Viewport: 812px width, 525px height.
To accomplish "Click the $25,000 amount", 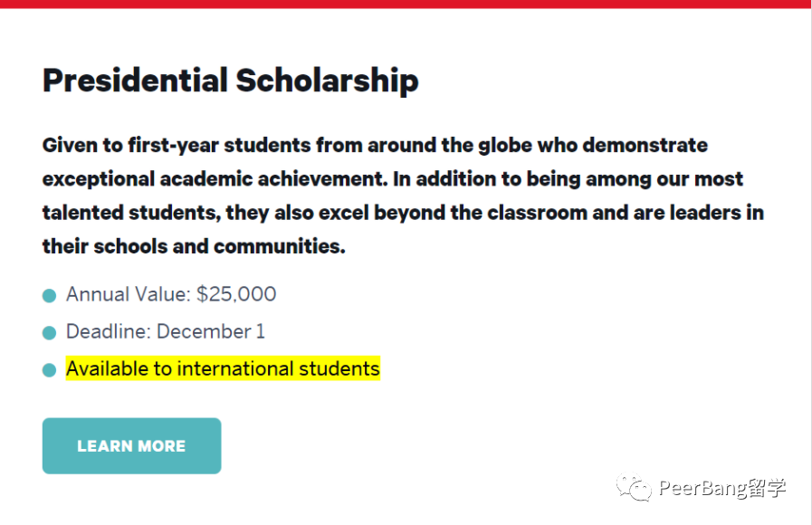I will click(236, 294).
